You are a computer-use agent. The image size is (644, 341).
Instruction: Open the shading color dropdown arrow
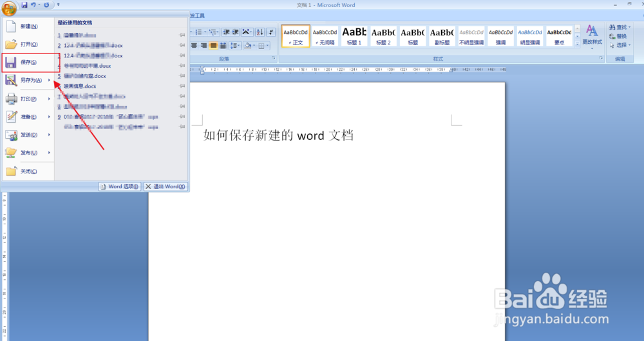[x=254, y=45]
